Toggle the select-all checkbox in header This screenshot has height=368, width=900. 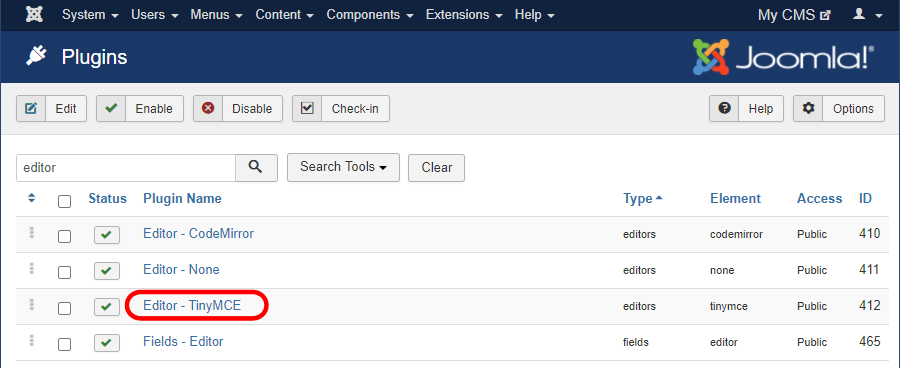[x=64, y=201]
